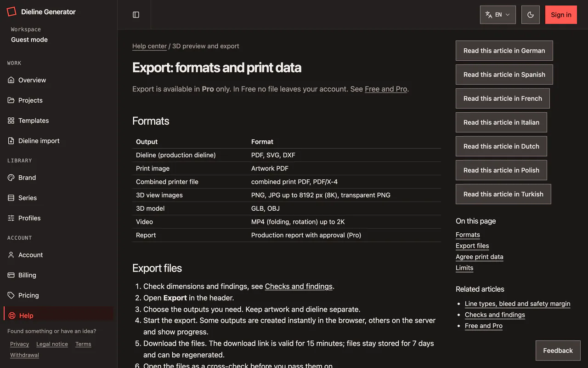Screen dimensions: 588x368
Task: Jump to Export files section link
Action: 472,246
